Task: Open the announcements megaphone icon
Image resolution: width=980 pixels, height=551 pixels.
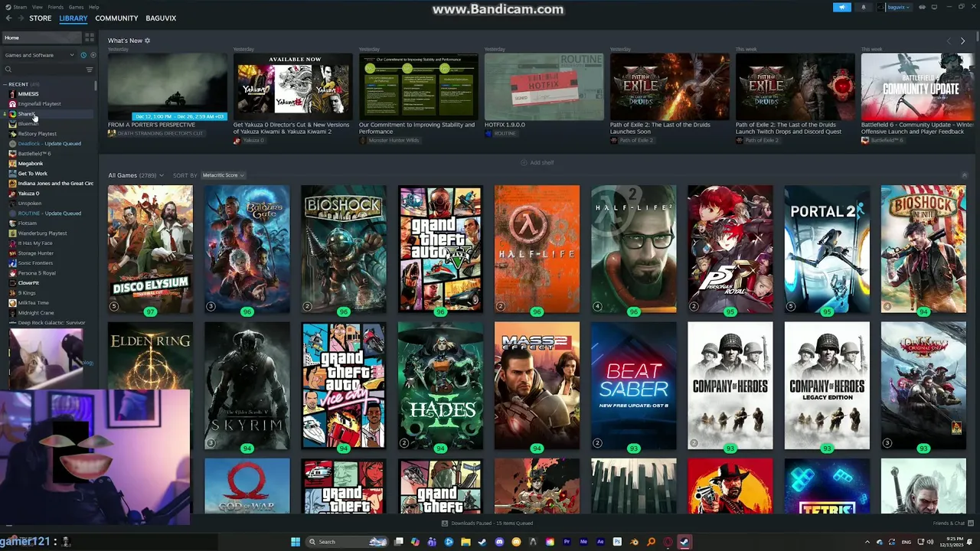Action: pyautogui.click(x=841, y=7)
